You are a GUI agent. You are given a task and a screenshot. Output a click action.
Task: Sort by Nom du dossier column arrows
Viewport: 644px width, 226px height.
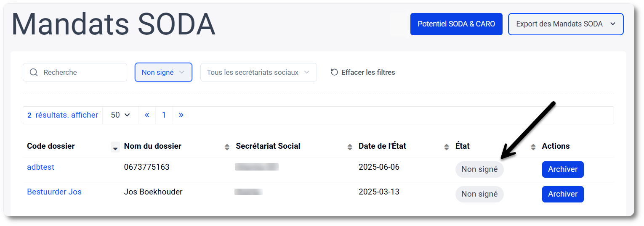227,147
